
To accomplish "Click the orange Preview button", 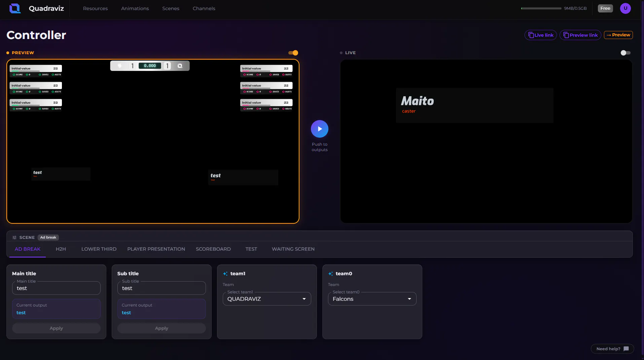I will coord(618,35).
